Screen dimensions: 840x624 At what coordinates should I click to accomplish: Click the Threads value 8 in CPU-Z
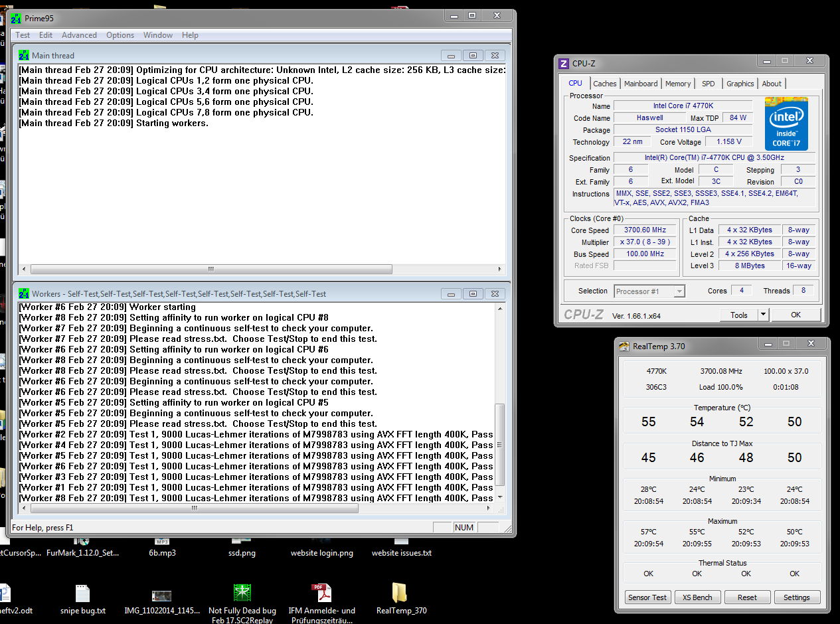point(803,291)
